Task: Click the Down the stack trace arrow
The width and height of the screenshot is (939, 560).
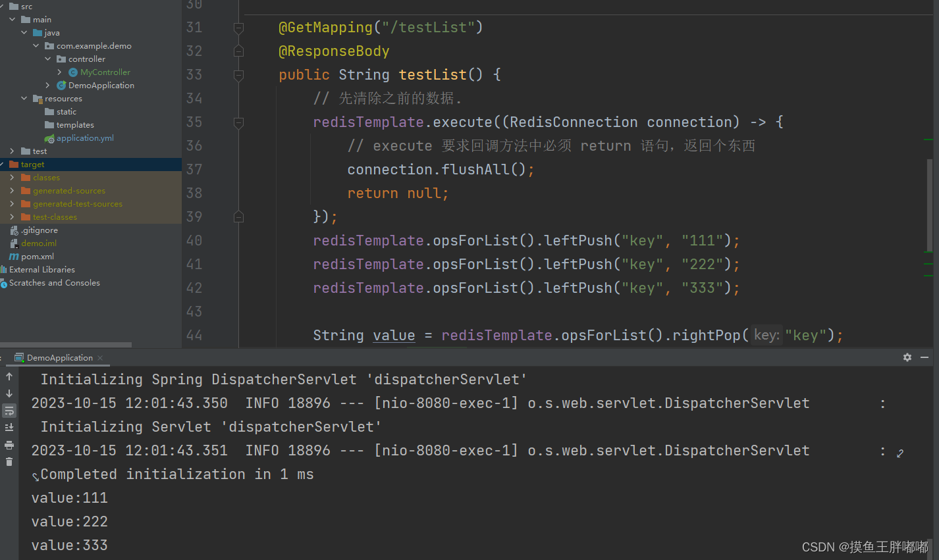Action: coord(9,394)
